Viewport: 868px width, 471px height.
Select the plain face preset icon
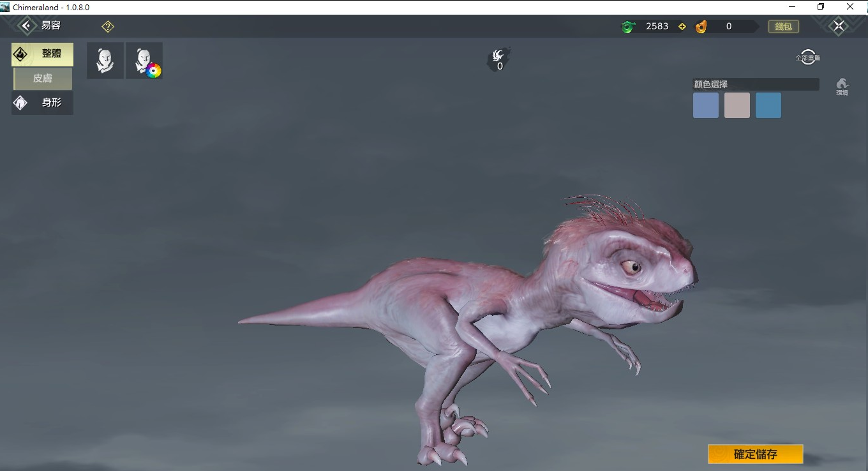105,61
